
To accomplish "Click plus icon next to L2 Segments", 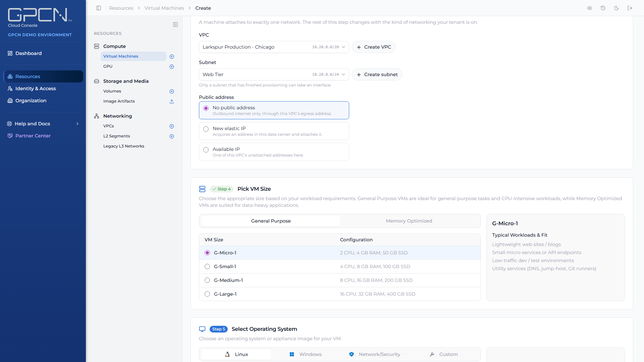I will pyautogui.click(x=172, y=136).
